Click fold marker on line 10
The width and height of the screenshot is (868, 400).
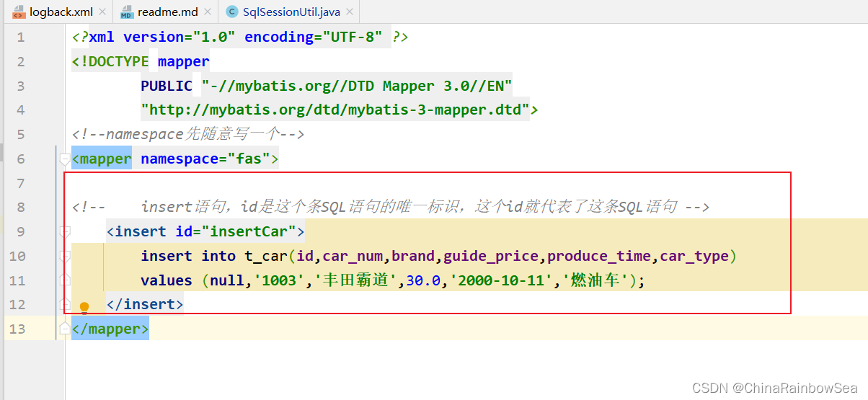(65, 256)
